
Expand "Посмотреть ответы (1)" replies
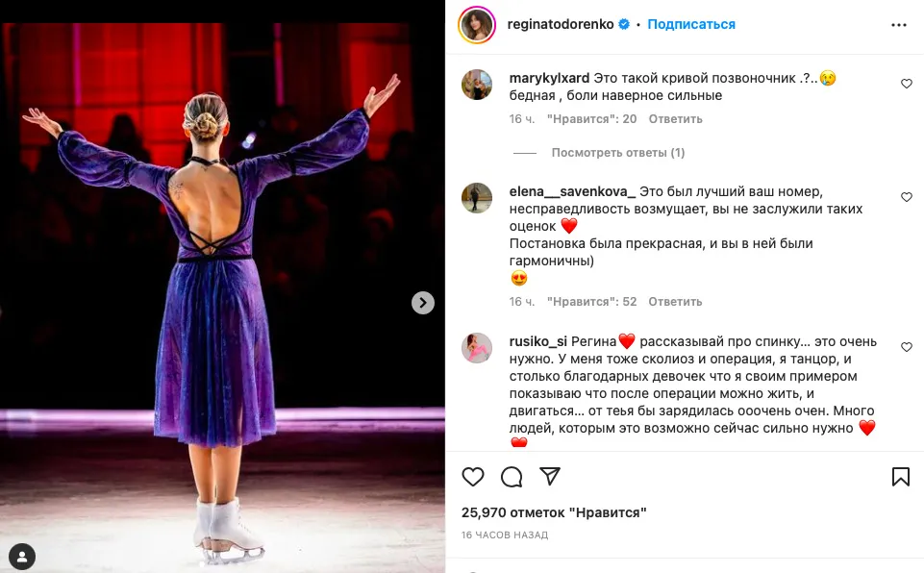pos(617,153)
